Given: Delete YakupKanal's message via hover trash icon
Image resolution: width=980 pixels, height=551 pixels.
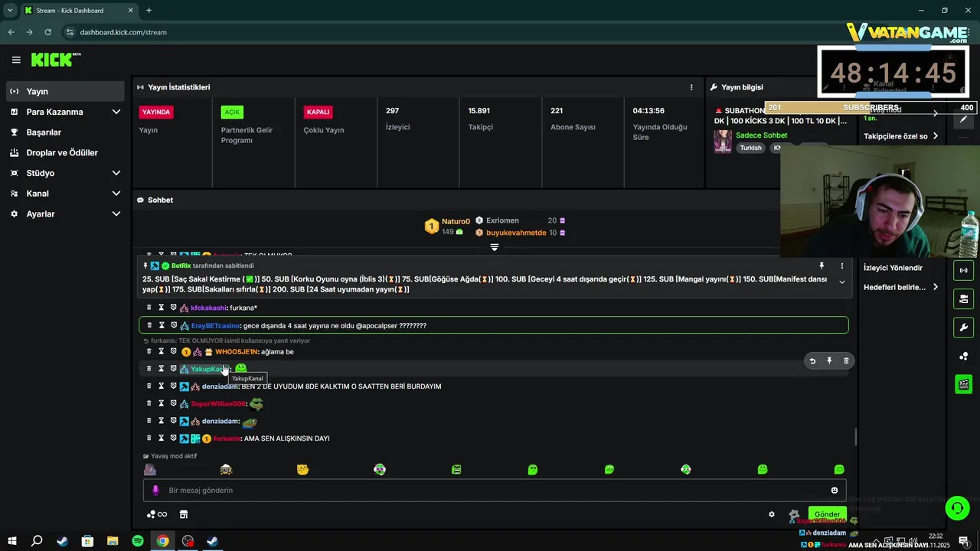Looking at the screenshot, I should [x=846, y=360].
